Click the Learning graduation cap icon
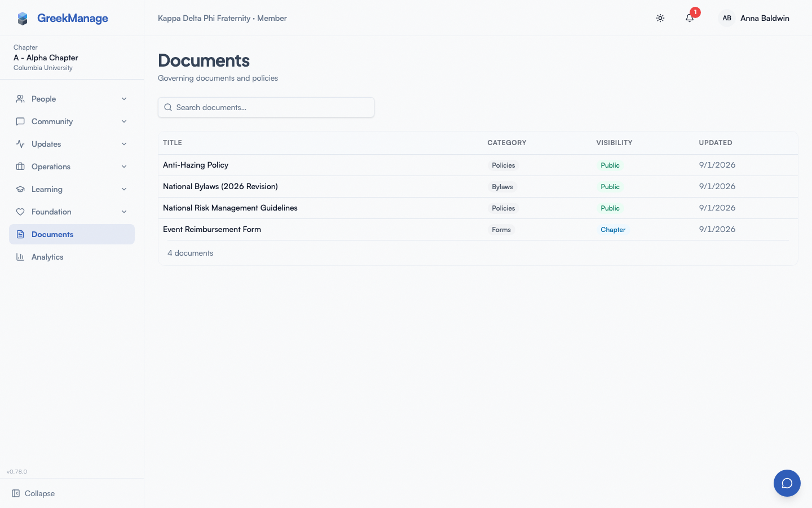 [20, 189]
